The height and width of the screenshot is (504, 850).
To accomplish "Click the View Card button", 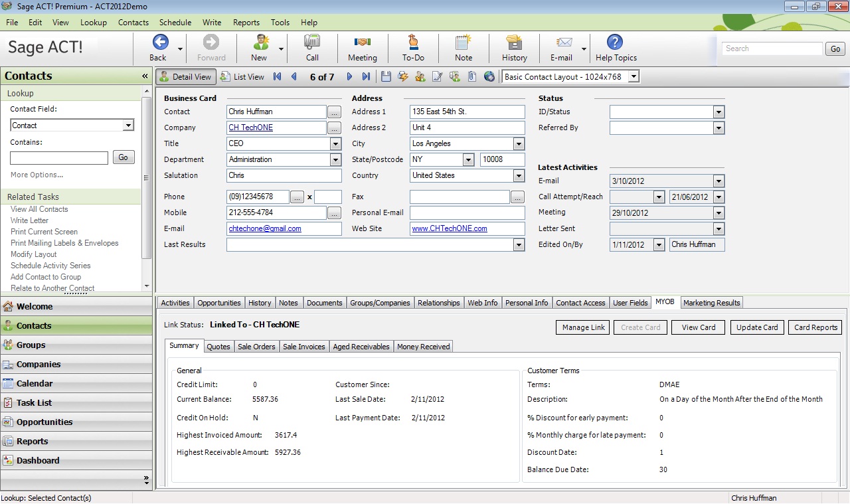I will pyautogui.click(x=699, y=327).
